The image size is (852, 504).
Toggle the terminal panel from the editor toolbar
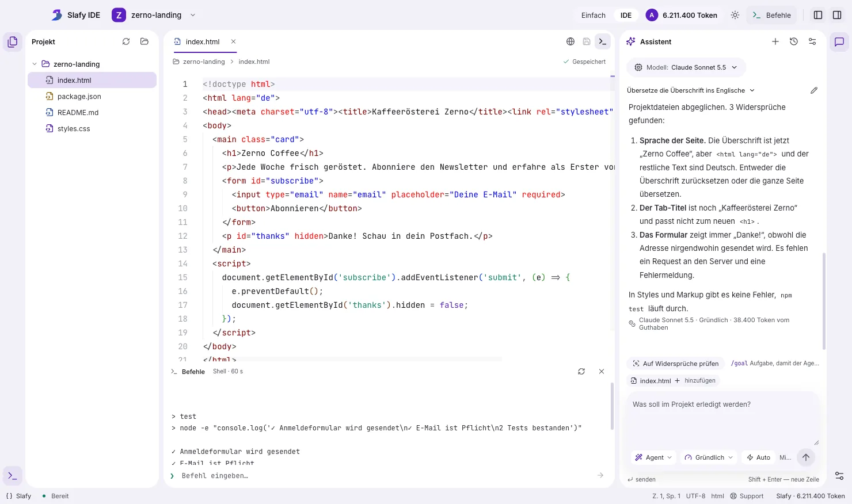click(603, 41)
